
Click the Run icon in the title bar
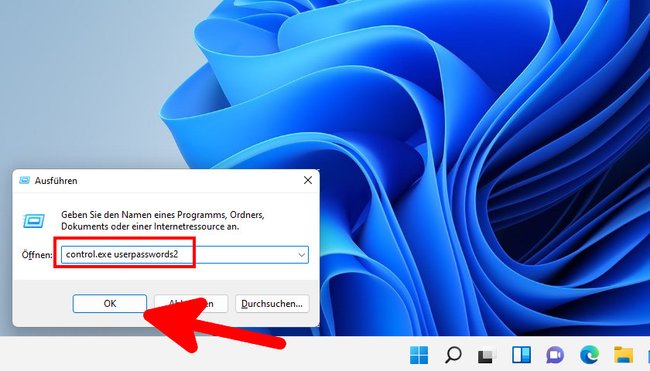(24, 180)
